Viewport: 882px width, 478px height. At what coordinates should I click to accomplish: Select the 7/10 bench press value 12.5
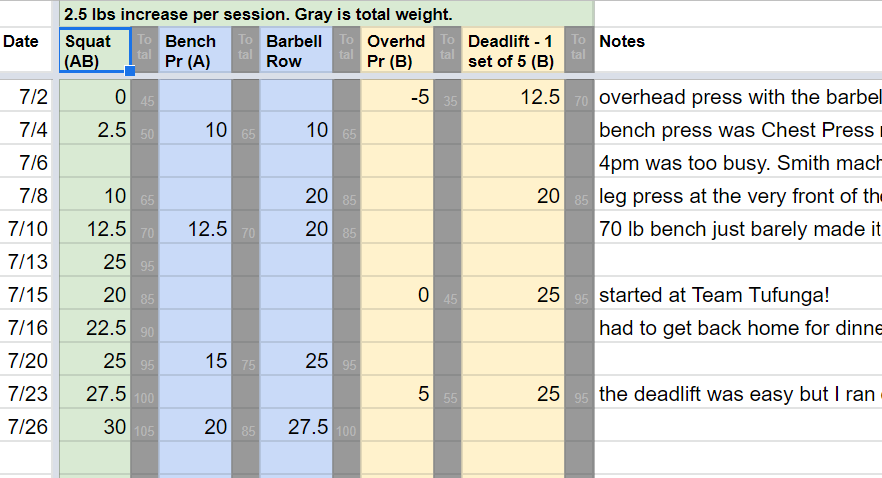click(x=195, y=229)
